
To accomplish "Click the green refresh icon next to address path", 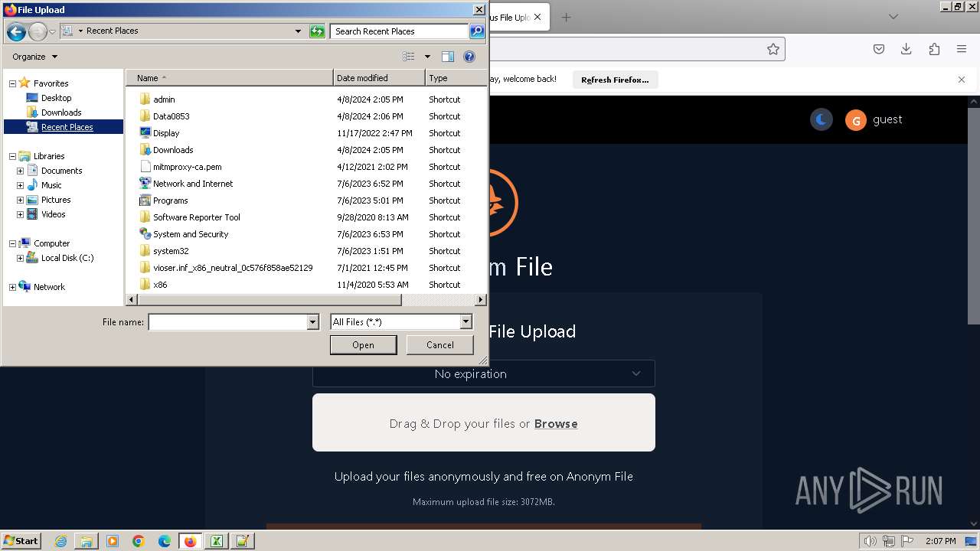I will [317, 31].
